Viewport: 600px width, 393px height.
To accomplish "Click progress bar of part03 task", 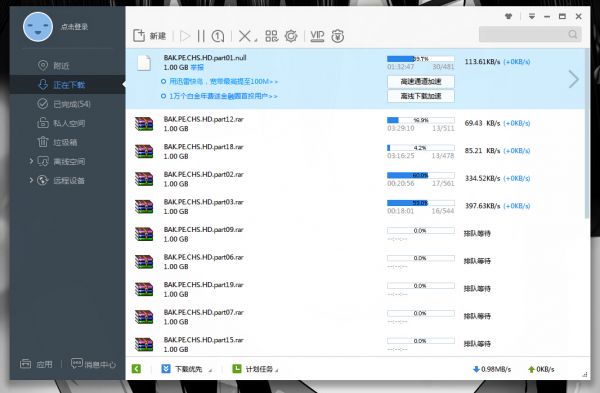I will 421,203.
